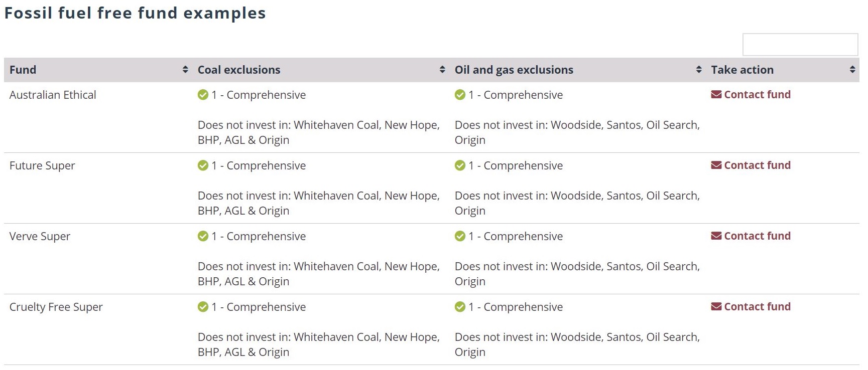The width and height of the screenshot is (868, 370).
Task: Sort using the Take action column arrows
Action: 852,70
